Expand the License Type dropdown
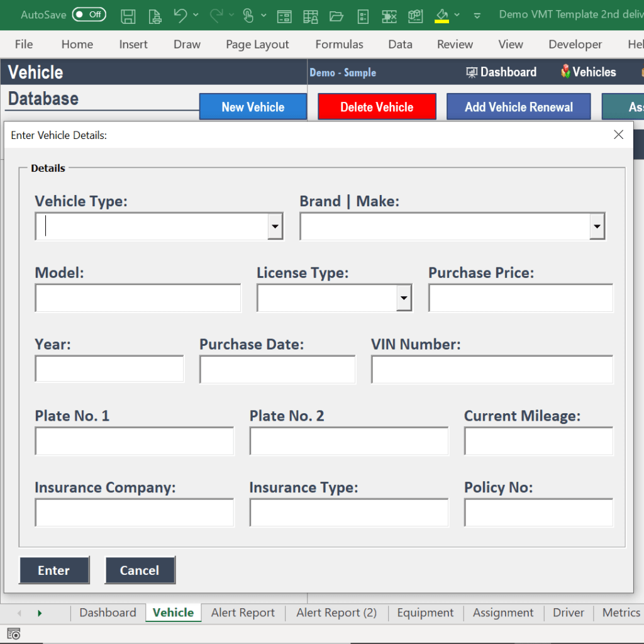Viewport: 644px width, 644px height. click(402, 298)
